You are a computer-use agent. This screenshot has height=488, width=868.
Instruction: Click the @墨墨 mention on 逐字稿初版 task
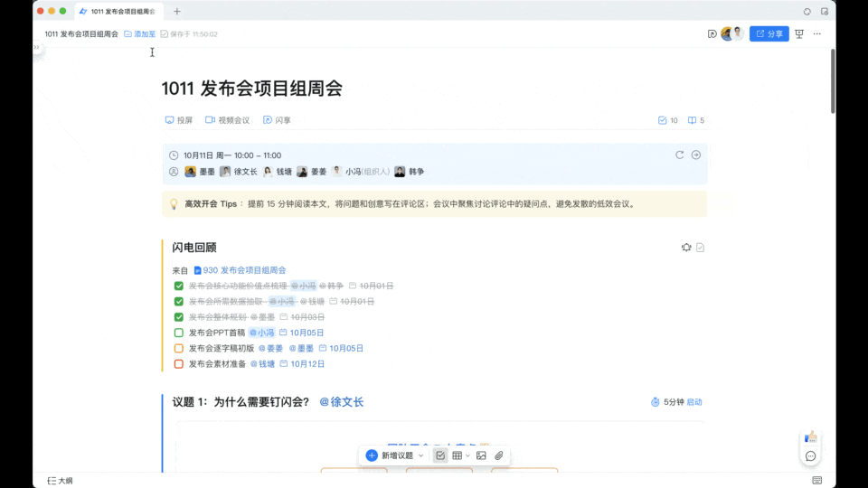(x=301, y=348)
